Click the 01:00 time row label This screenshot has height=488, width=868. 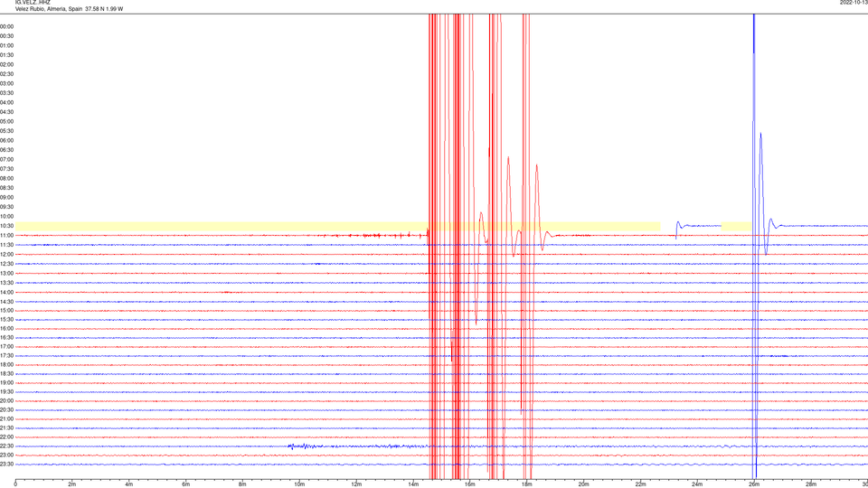pyautogui.click(x=6, y=45)
